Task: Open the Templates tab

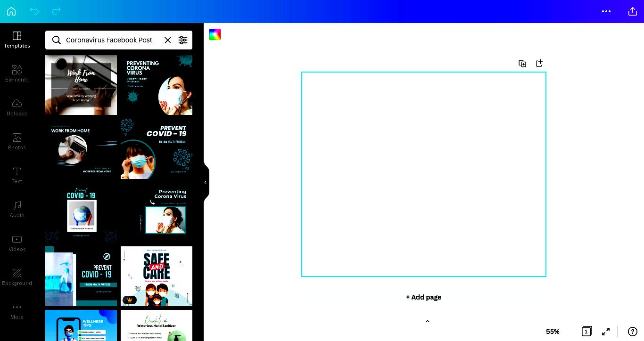Action: pos(17,40)
